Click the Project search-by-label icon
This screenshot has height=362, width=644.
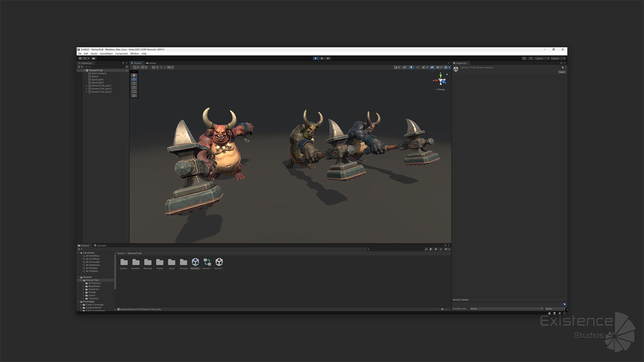pyautogui.click(x=436, y=249)
